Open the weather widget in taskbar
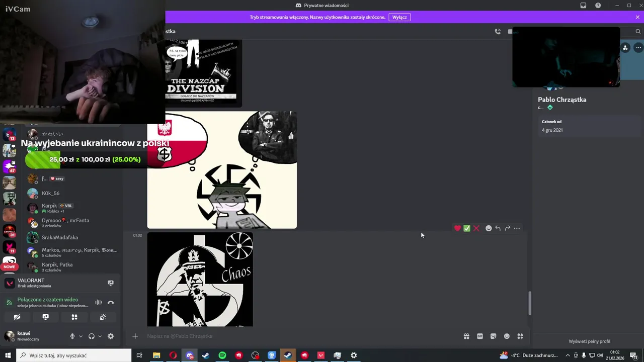The height and width of the screenshot is (362, 644). tap(528, 355)
